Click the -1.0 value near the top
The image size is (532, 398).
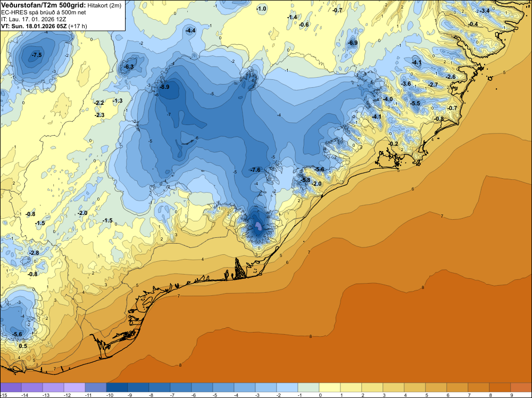click(x=261, y=9)
